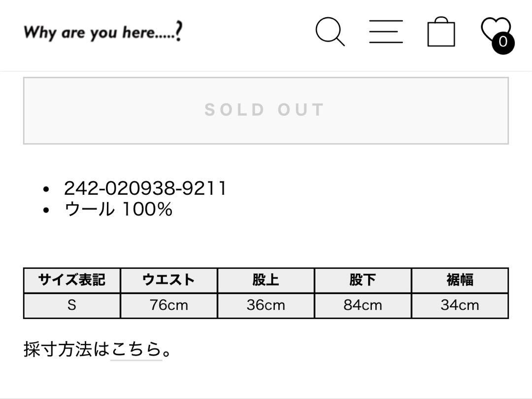Open the wishlist heart icon
532x399 pixels.
point(496,30)
